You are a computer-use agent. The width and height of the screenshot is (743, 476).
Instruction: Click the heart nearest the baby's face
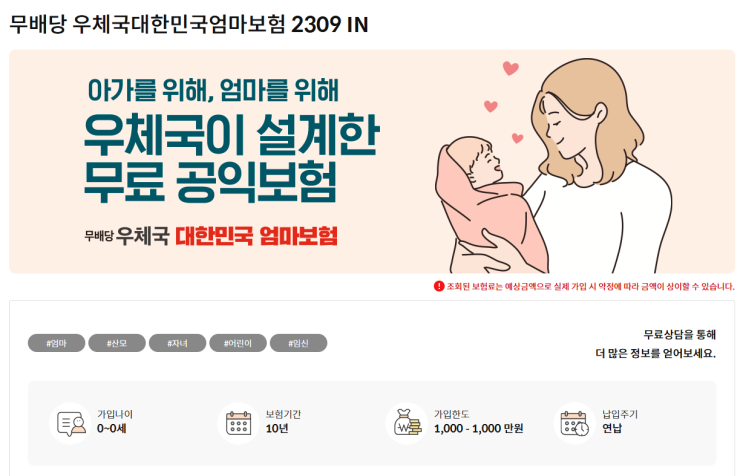(517, 138)
